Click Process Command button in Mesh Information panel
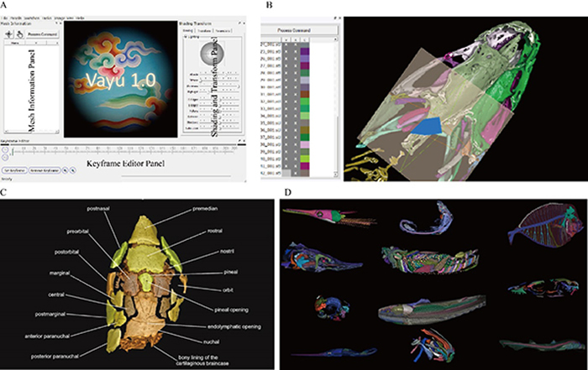 click(x=42, y=35)
